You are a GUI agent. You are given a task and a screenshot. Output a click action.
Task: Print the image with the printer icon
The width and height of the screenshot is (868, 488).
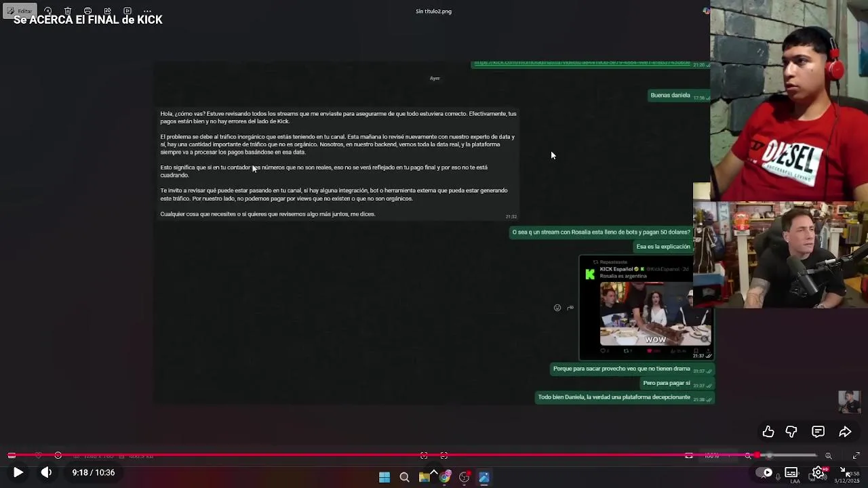[x=87, y=11]
